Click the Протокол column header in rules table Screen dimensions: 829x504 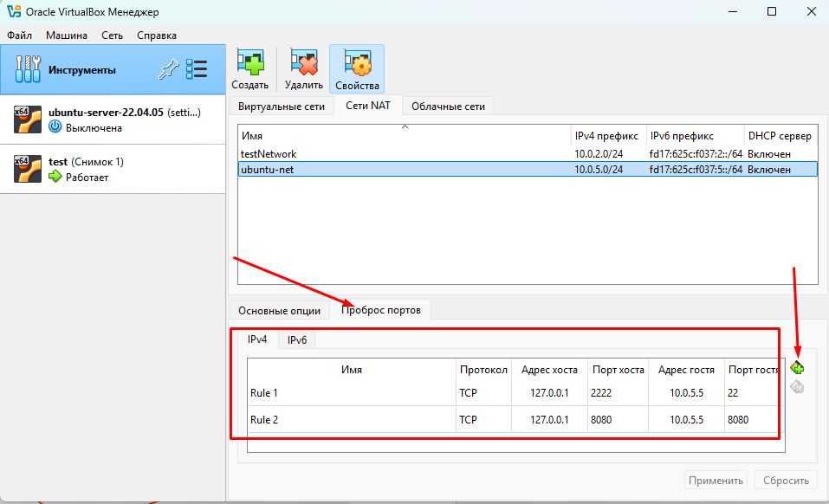pos(483,370)
